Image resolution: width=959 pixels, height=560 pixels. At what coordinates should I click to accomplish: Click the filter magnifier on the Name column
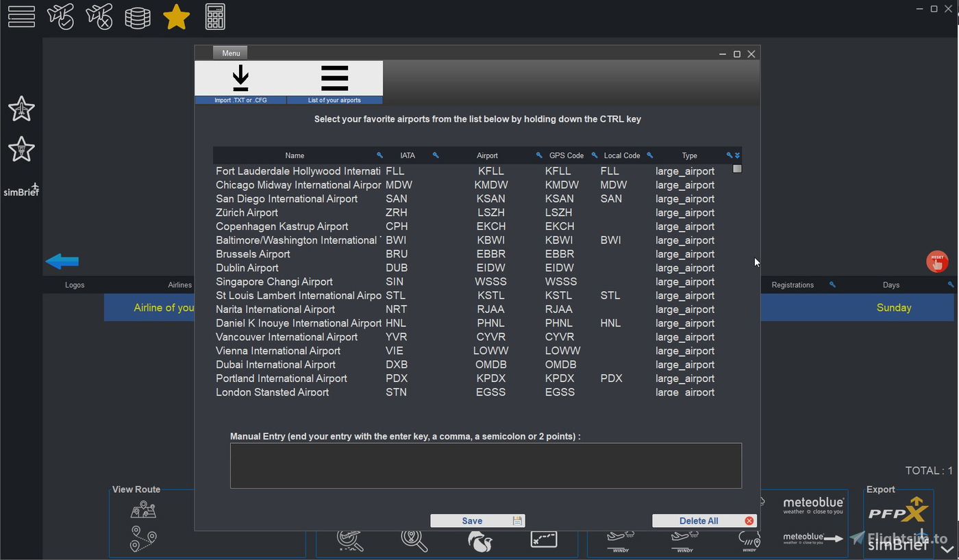pyautogui.click(x=379, y=155)
